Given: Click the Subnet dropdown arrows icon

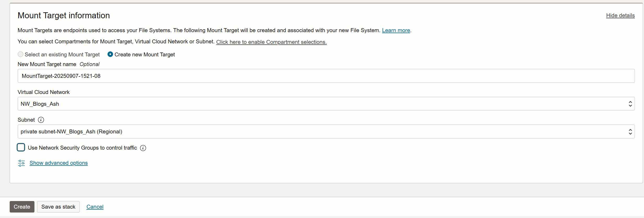Looking at the screenshot, I should [630, 132].
